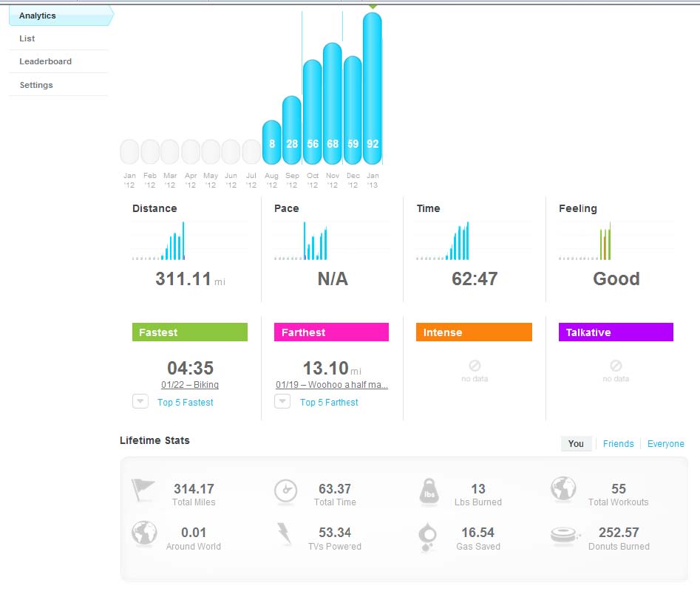Select the Dec '12 bar showing 59

click(x=353, y=110)
